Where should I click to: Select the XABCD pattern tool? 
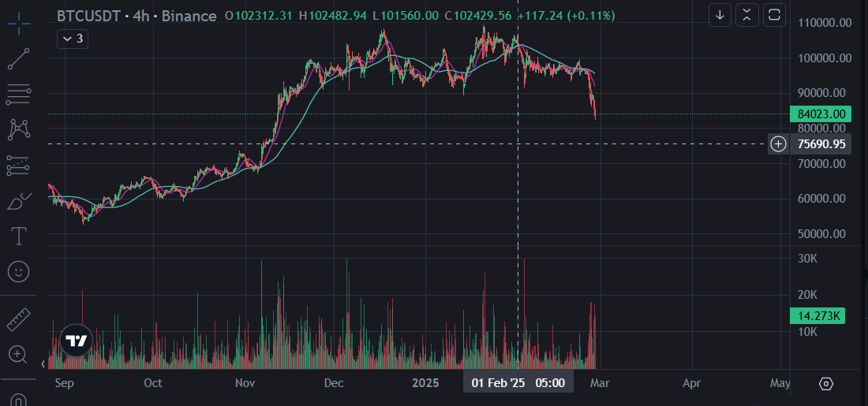(18, 129)
